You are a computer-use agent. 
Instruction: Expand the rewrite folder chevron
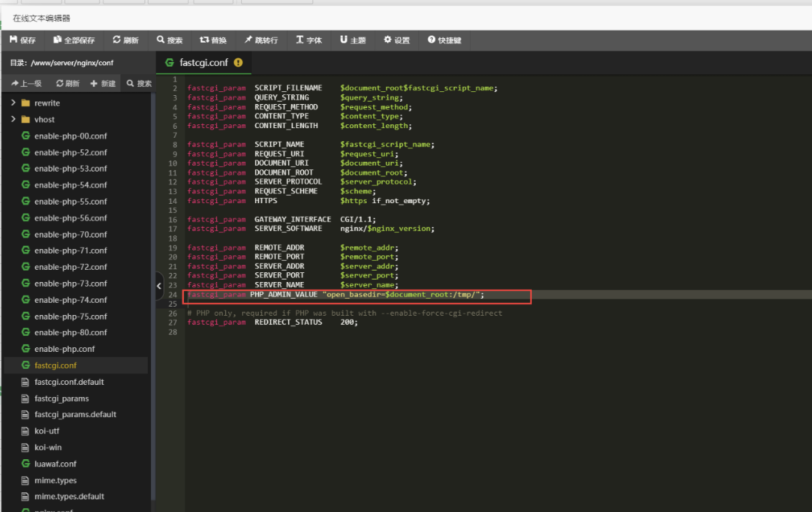pos(13,103)
